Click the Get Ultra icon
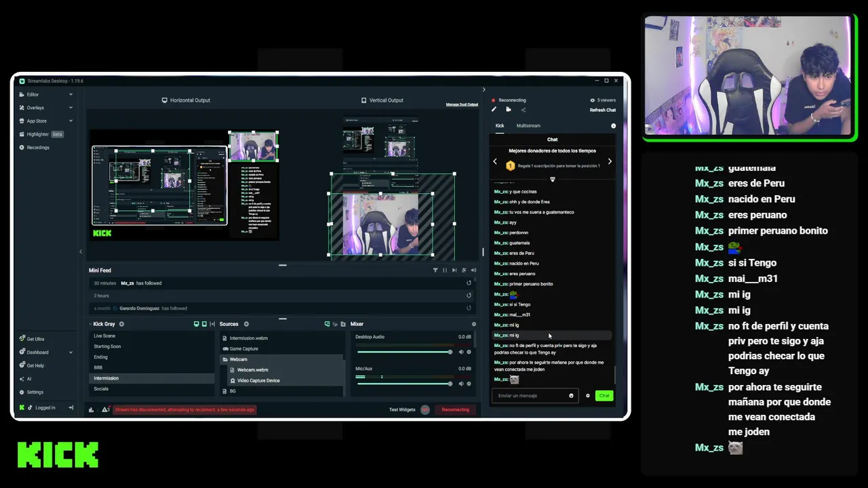 22,339
